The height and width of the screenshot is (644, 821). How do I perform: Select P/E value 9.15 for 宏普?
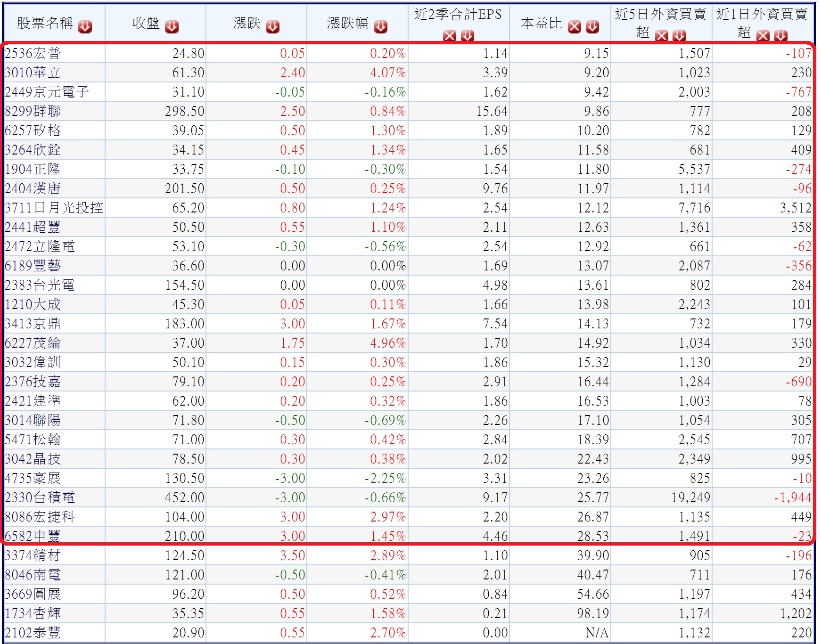click(x=597, y=53)
